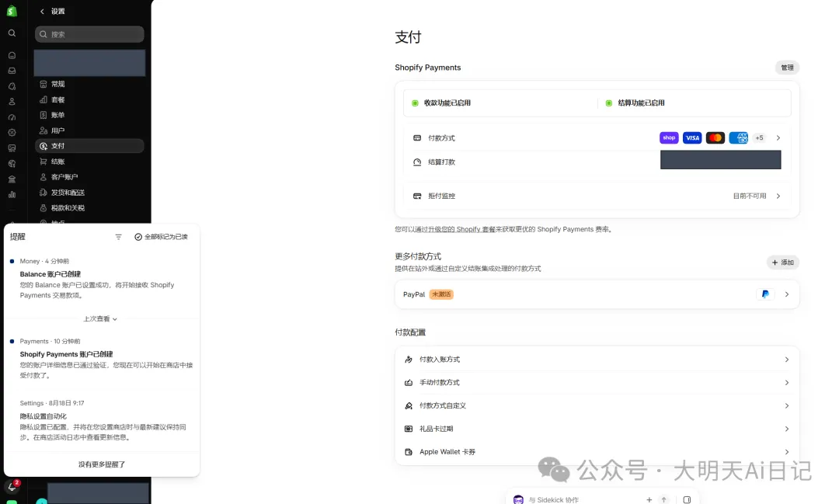Viewport: 839px width, 504px height.
Task: Expand 拒付监控 row chevron
Action: pyautogui.click(x=778, y=196)
